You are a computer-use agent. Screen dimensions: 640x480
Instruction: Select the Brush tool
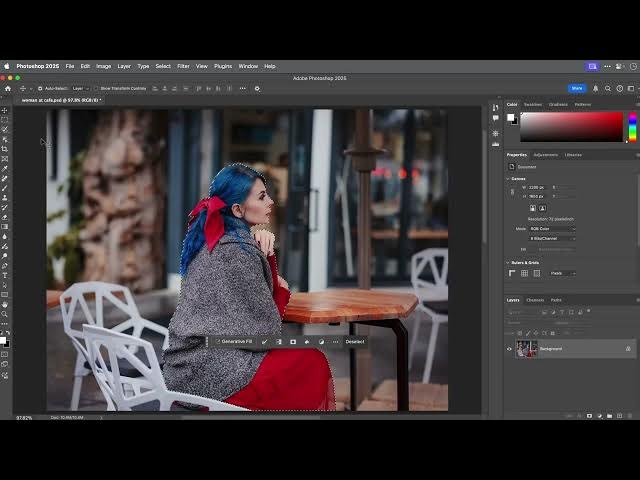[x=4, y=188]
